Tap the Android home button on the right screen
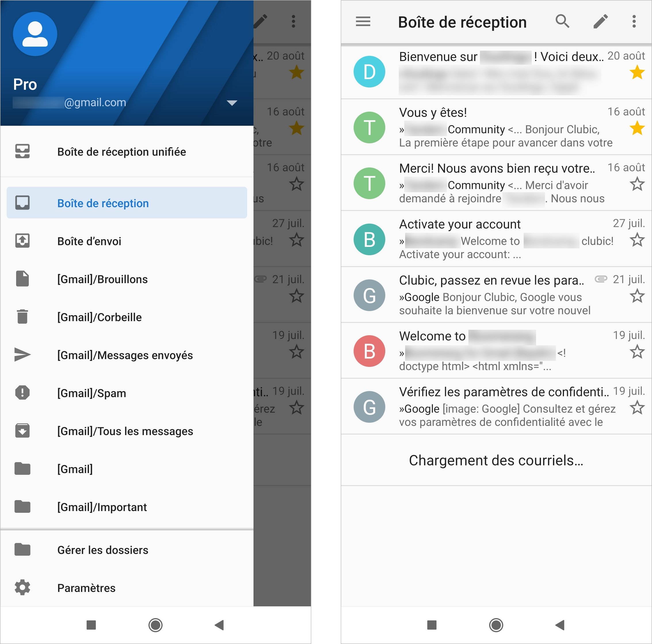This screenshot has height=644, width=652. pyautogui.click(x=496, y=625)
